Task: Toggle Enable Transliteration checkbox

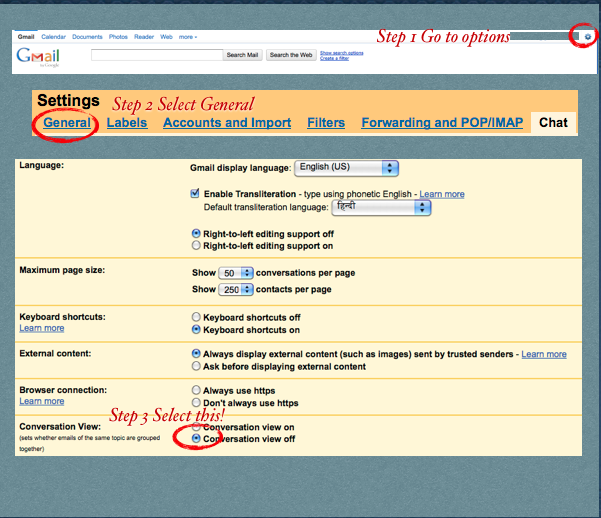Action: point(195,193)
